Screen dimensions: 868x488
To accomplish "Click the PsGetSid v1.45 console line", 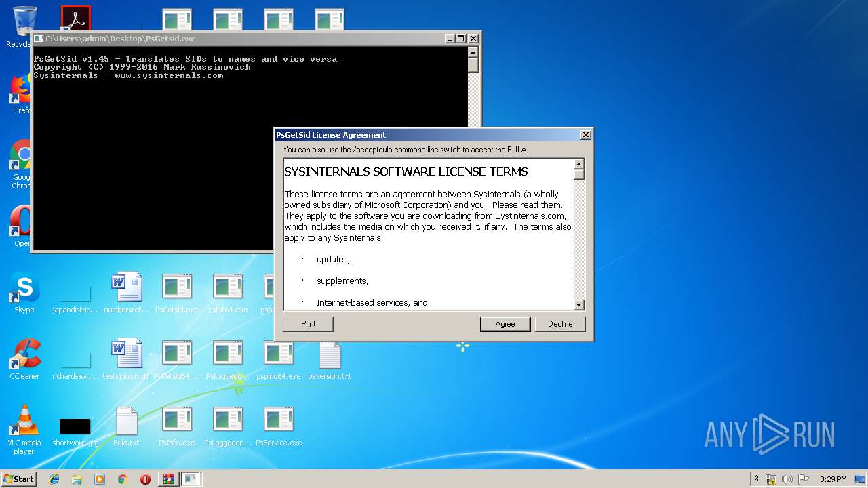I will tap(185, 59).
